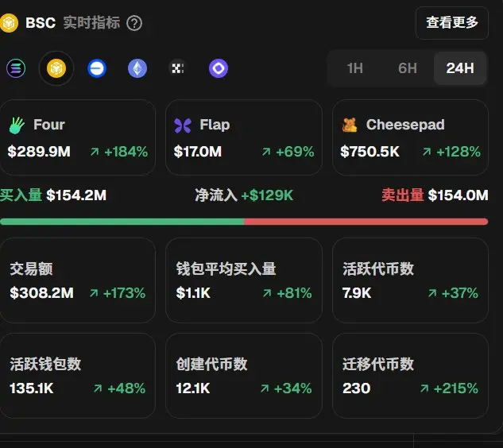Click the 135.1K active wallets value
The height and width of the screenshot is (448, 503).
[32, 388]
